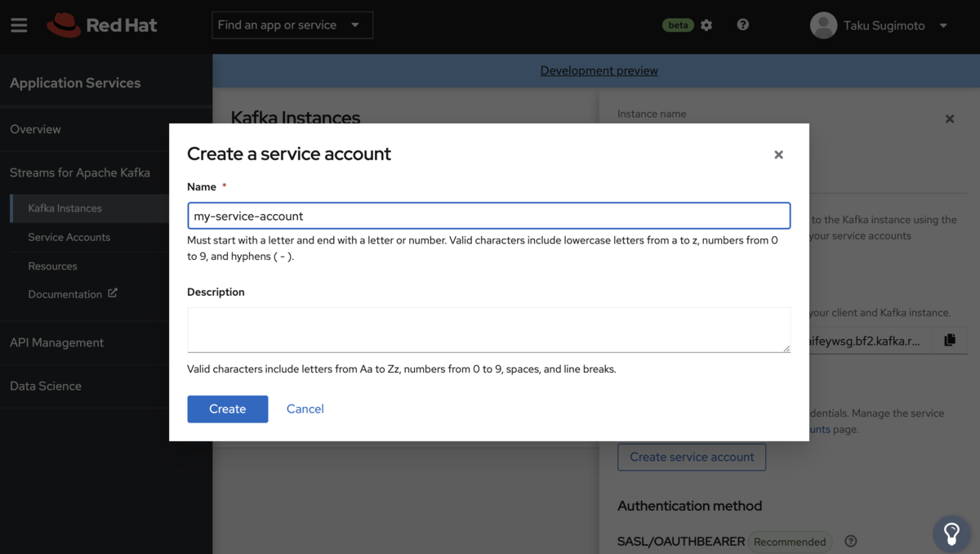This screenshot has width=980, height=554.
Task: Close the instance details side panel
Action: [x=950, y=119]
